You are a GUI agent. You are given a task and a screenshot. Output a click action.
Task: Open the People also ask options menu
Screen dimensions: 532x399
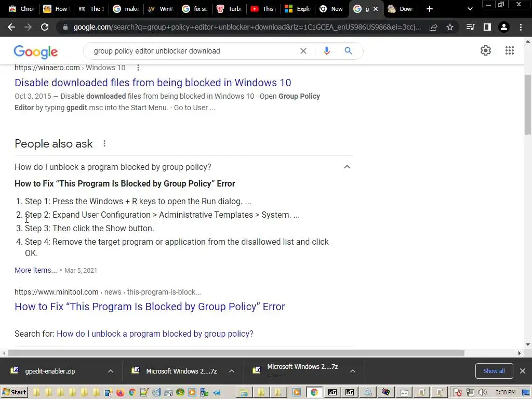coord(104,144)
